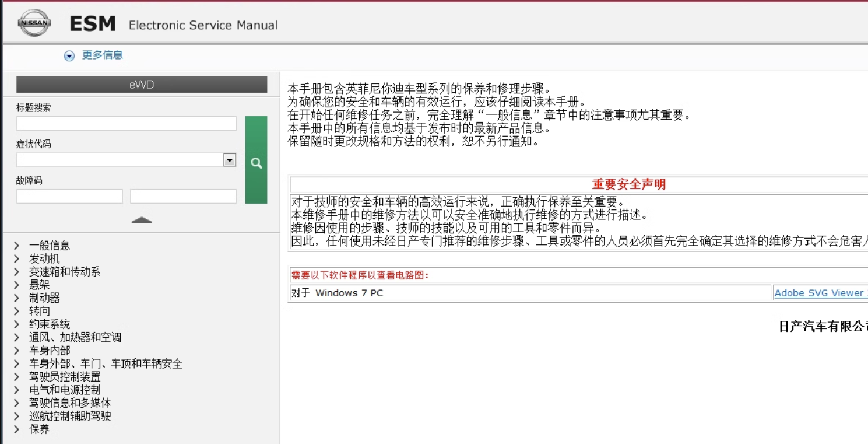This screenshot has height=444, width=868.
Task: Click the 重要安全声明 heading
Action: [629, 184]
